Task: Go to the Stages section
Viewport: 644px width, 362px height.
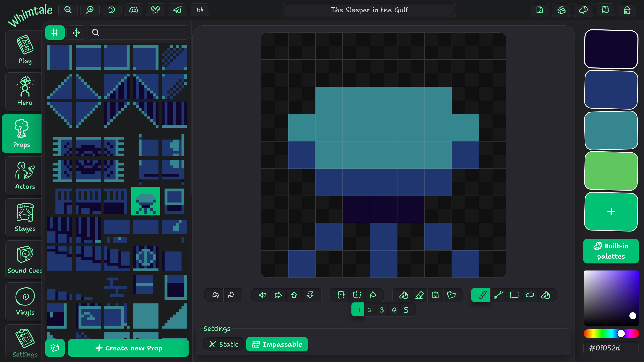Action: [24, 218]
